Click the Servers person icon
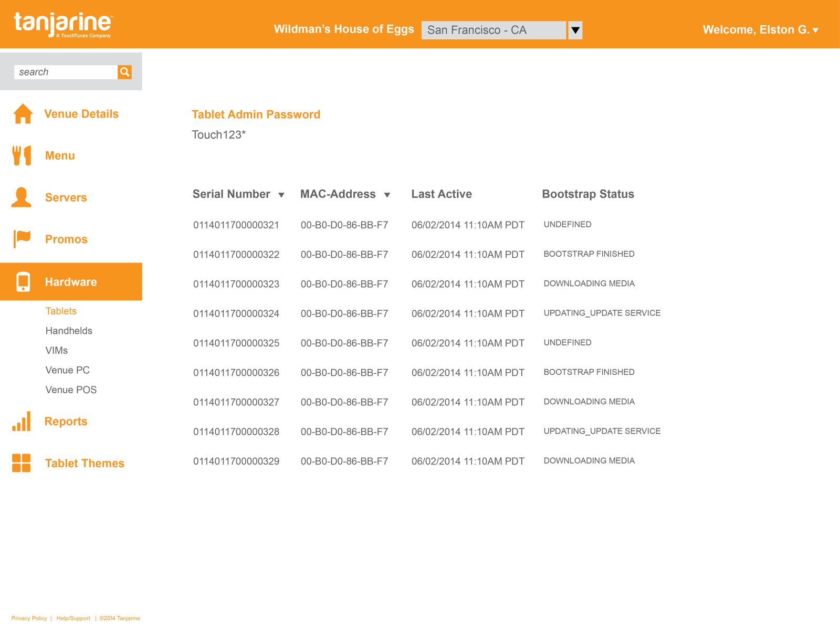The height and width of the screenshot is (630, 840). (22, 197)
